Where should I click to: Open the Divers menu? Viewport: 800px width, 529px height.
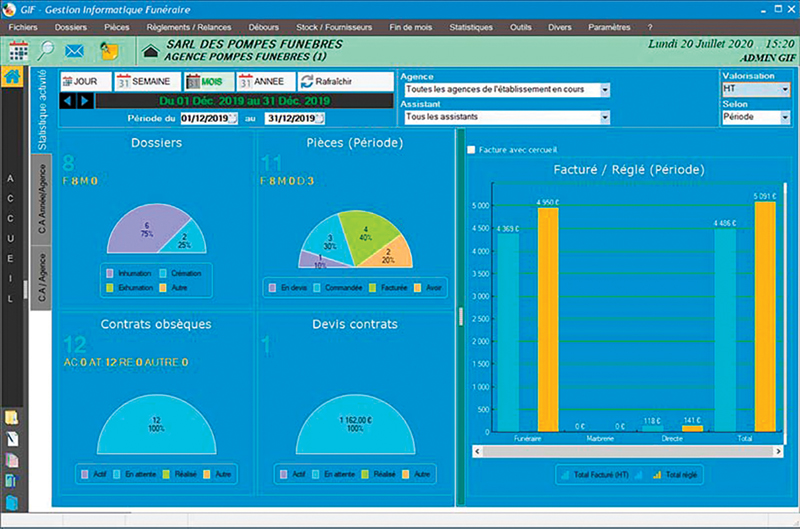560,27
